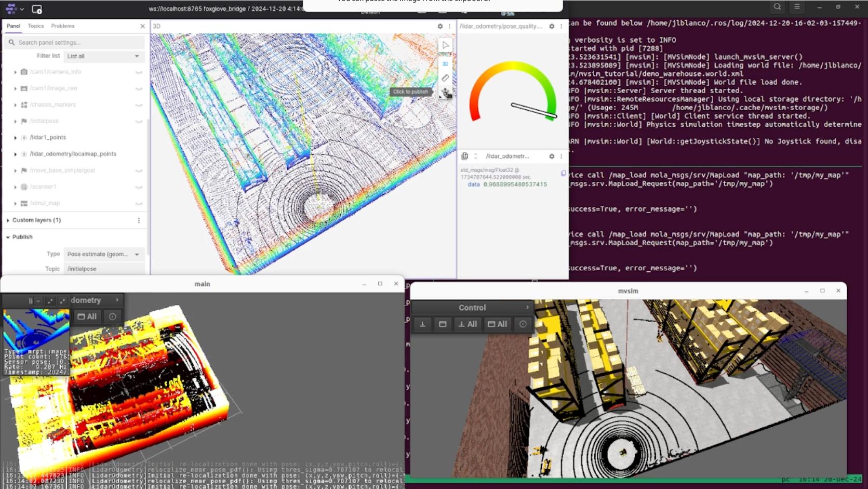868x489 pixels.
Task: Expand the /scanner1 topic row
Action: click(x=15, y=187)
